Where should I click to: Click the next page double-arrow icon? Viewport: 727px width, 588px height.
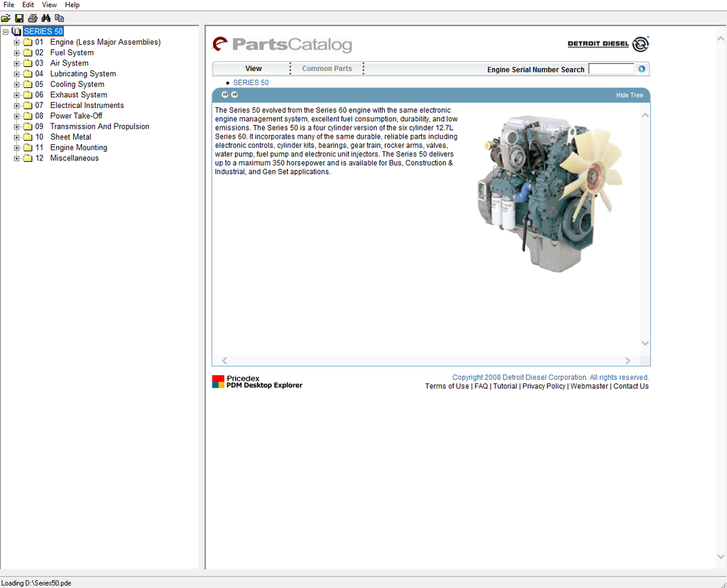point(234,94)
